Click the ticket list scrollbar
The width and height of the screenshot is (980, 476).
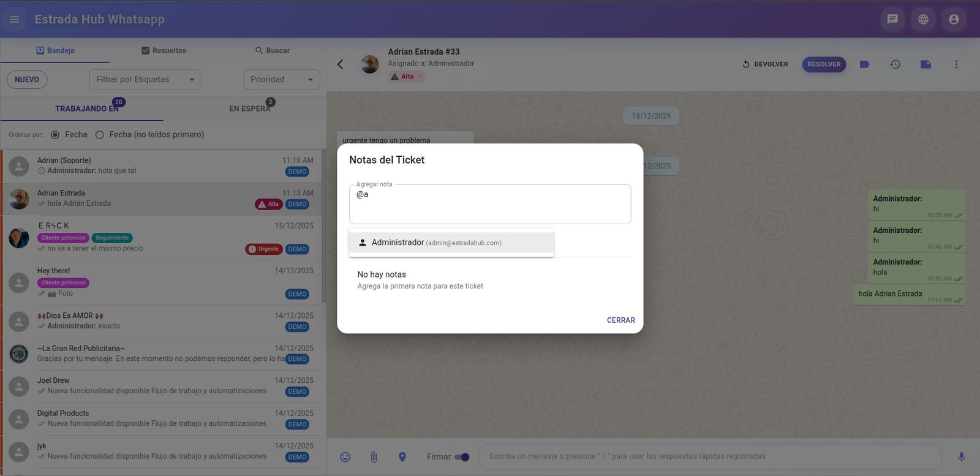coord(323,227)
